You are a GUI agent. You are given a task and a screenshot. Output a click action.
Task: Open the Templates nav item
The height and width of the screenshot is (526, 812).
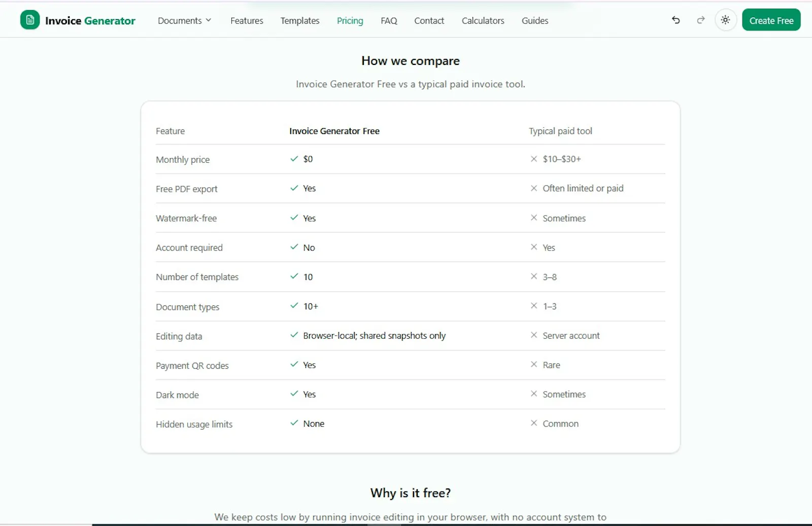click(x=300, y=21)
